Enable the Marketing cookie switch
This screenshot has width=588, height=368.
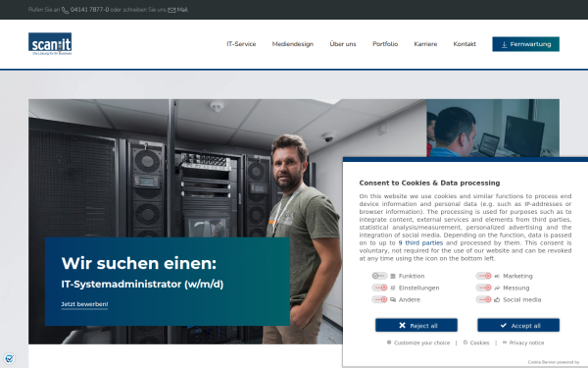pyautogui.click(x=483, y=276)
